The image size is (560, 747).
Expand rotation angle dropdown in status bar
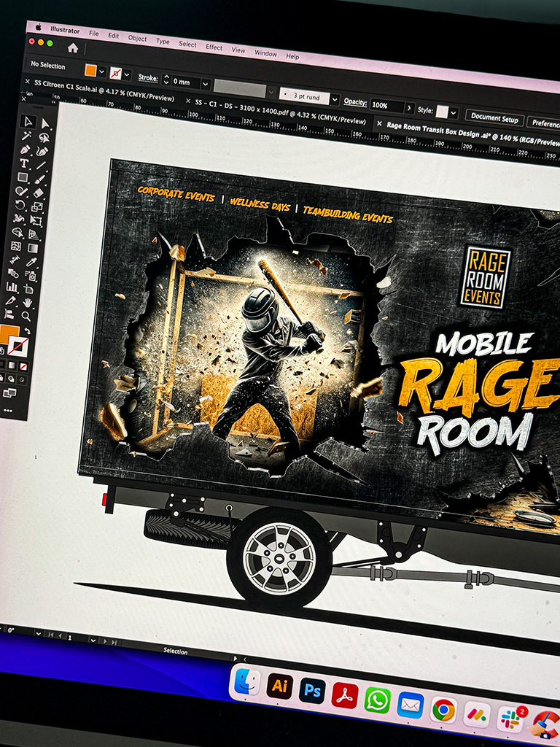(x=39, y=634)
